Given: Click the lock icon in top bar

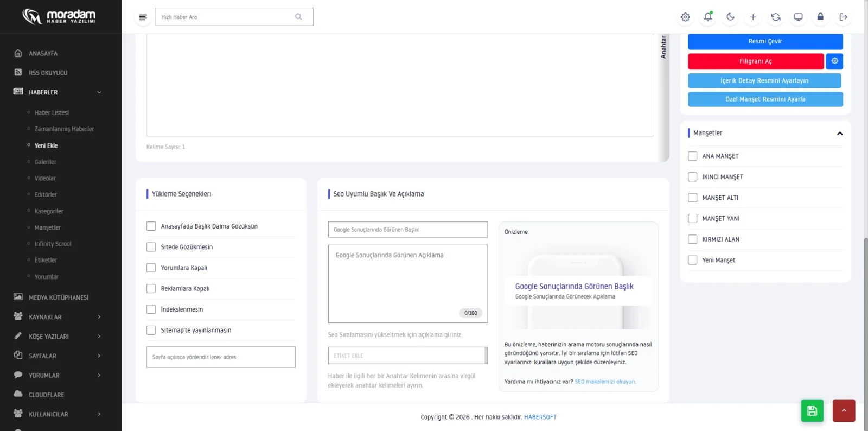Looking at the screenshot, I should point(820,17).
